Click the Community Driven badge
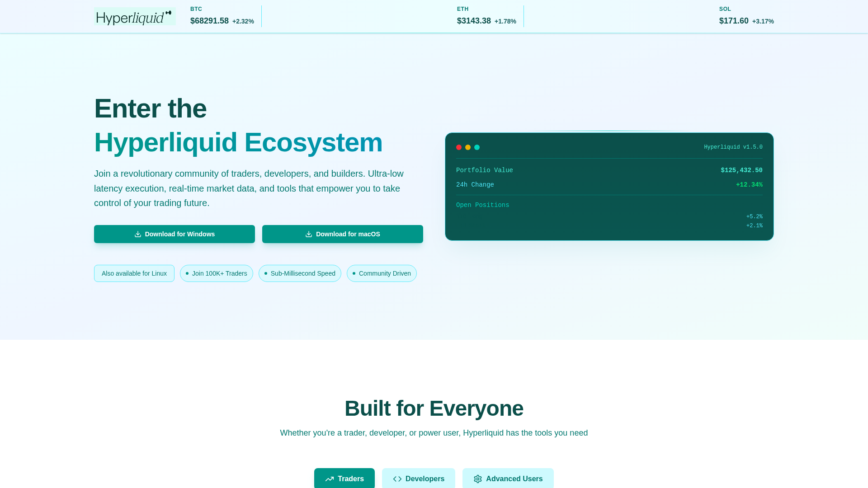The width and height of the screenshot is (868, 488). coord(382,273)
